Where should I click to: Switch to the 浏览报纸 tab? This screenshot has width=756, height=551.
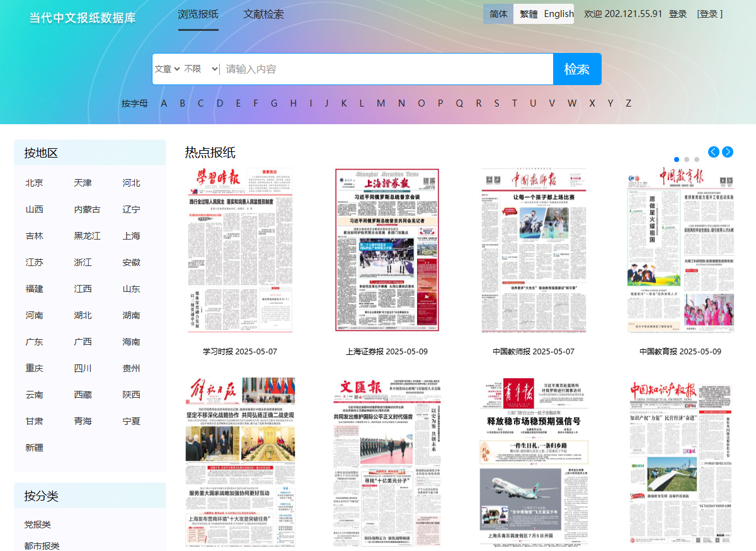[198, 14]
